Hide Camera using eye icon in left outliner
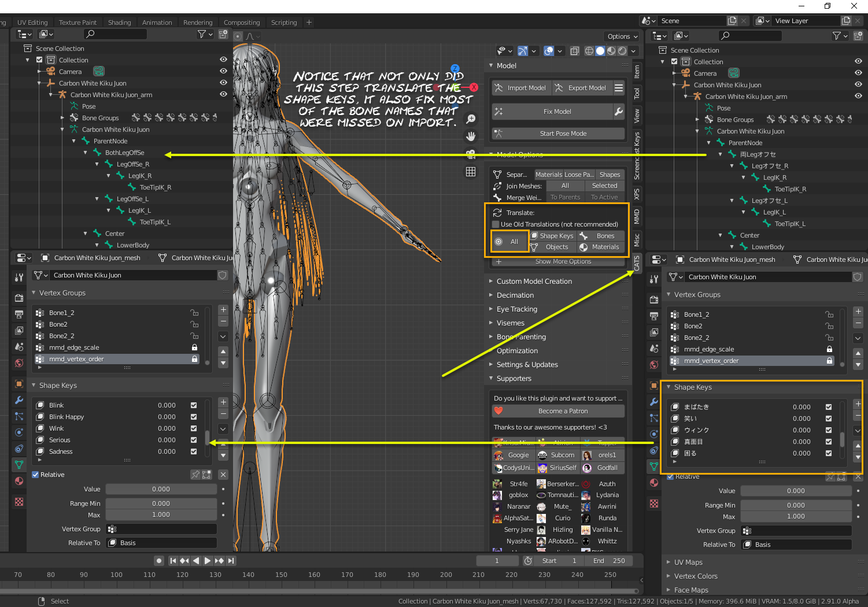The height and width of the screenshot is (607, 868). pyautogui.click(x=223, y=71)
